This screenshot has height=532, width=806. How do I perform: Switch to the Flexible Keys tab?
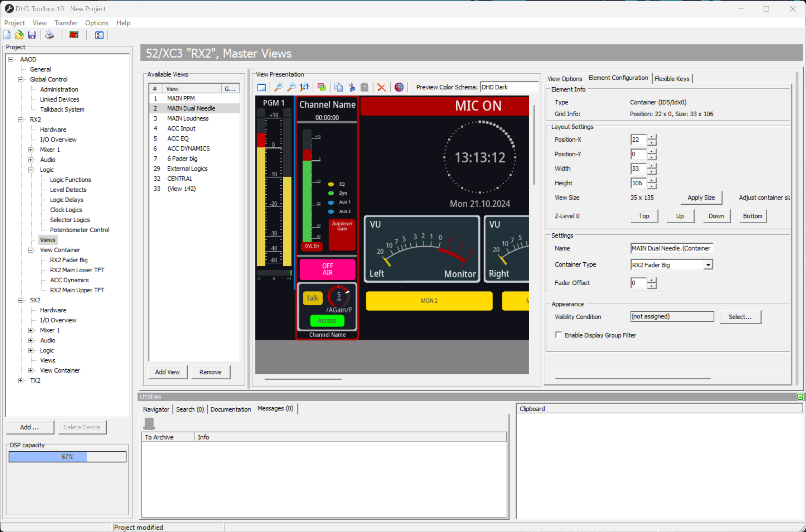point(671,78)
